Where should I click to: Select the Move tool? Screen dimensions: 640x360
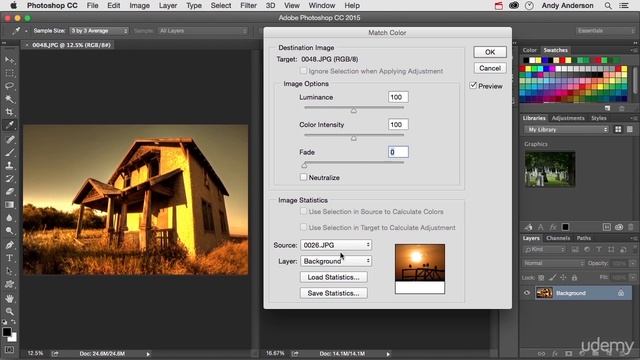[x=9, y=60]
